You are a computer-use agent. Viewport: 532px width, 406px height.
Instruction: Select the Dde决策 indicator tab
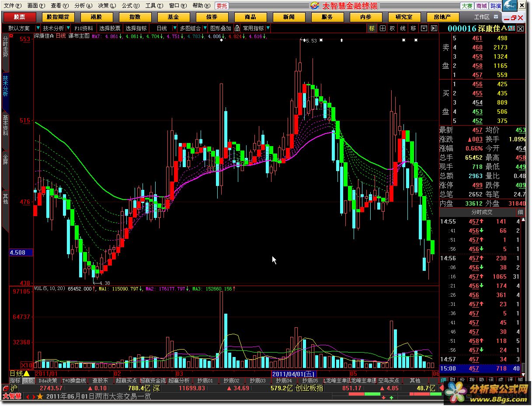(48, 381)
